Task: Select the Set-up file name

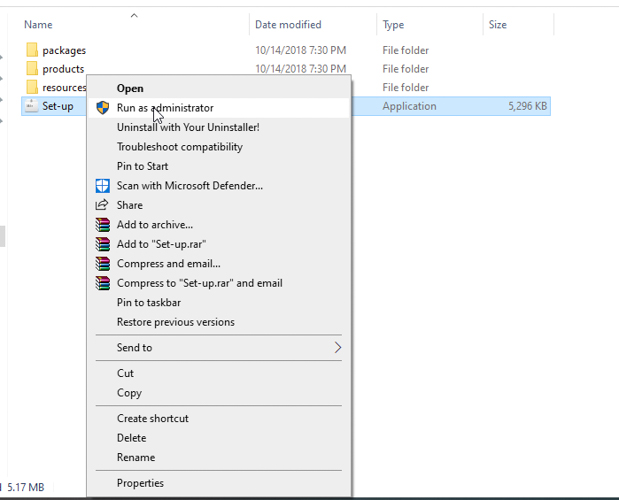Action: (58, 106)
